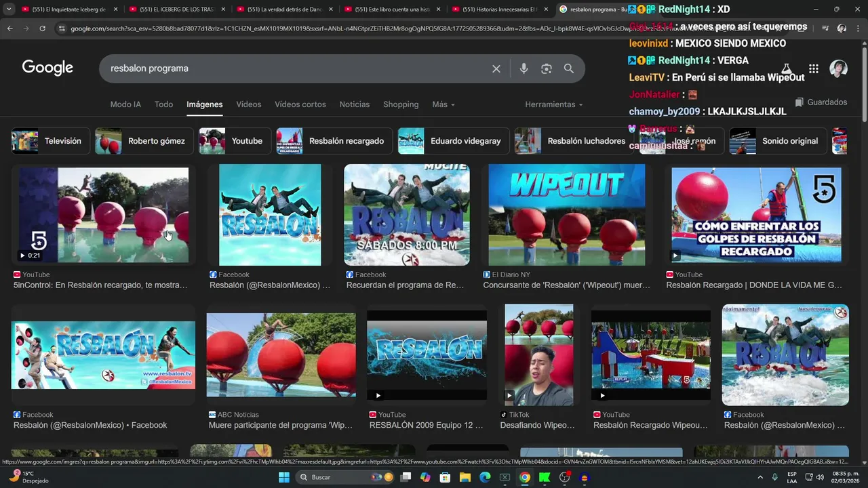Close the 'Este libro cuenta una hist' tab
868x488 pixels.
(438, 9)
